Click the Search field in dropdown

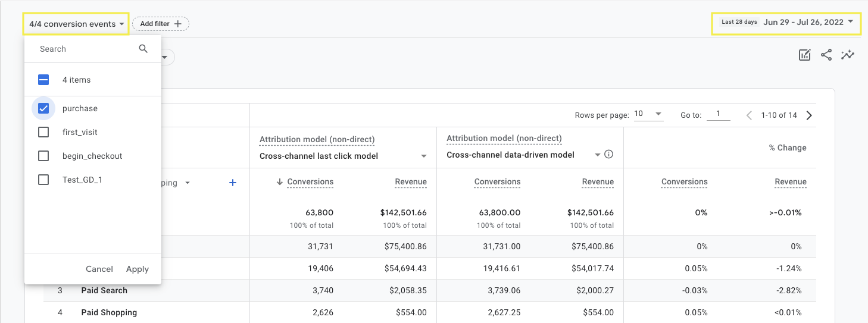(x=83, y=49)
